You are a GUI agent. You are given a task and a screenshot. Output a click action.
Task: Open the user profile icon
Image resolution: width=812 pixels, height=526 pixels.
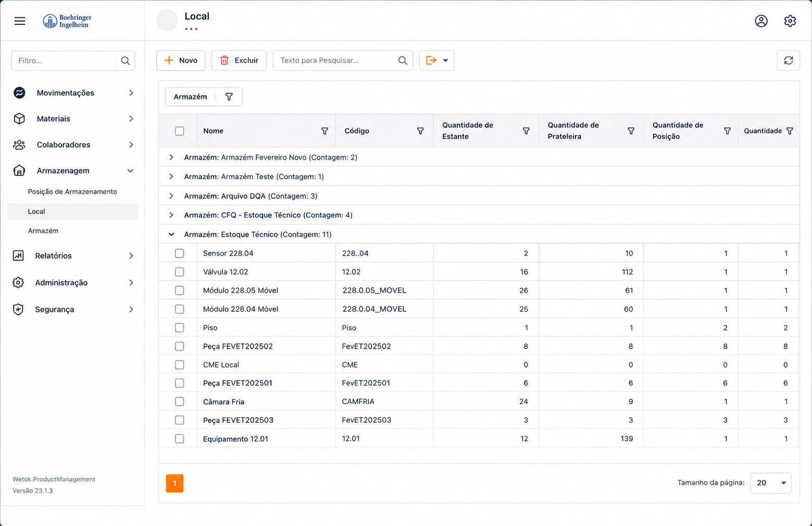[761, 21]
